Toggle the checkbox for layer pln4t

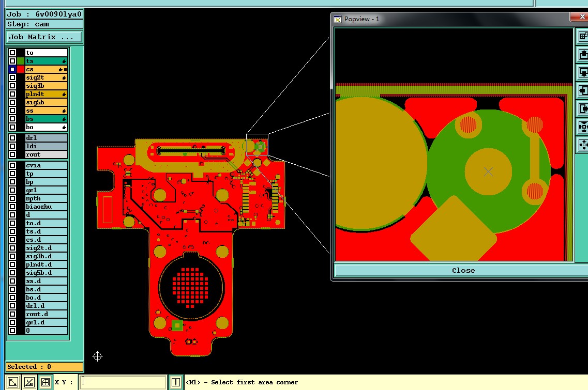(12, 94)
